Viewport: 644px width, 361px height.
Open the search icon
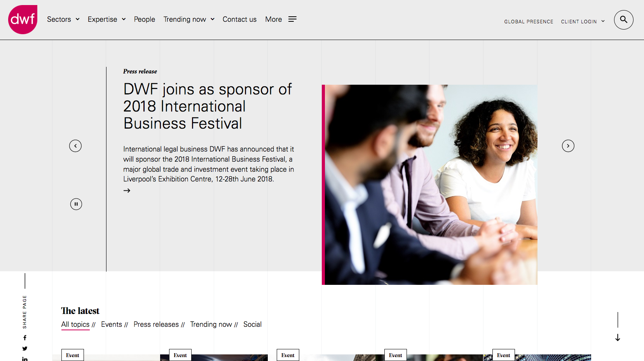click(623, 20)
